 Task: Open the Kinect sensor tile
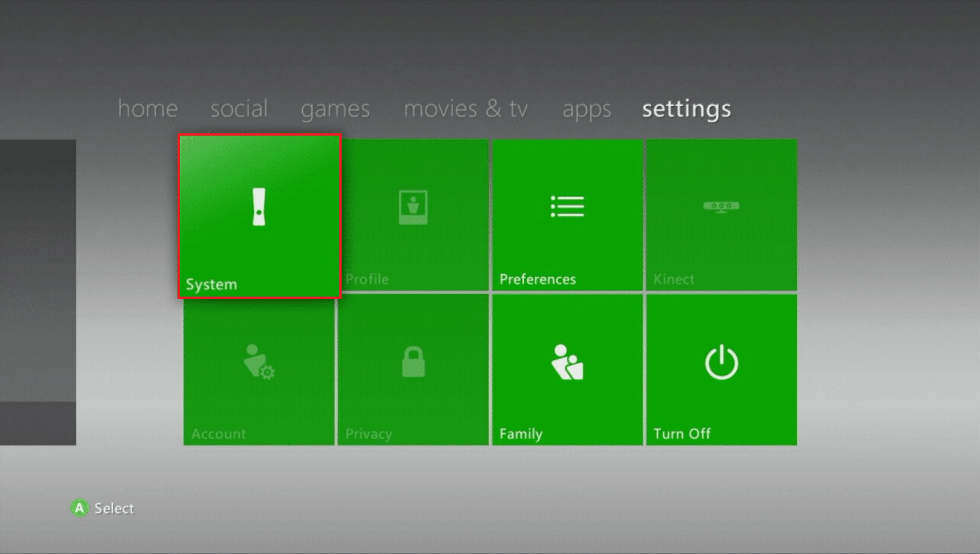(x=721, y=214)
